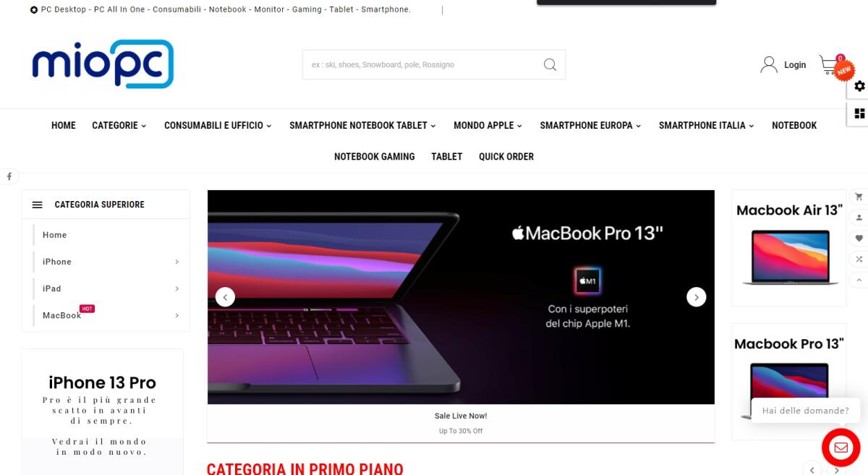This screenshot has height=475, width=868.
Task: Expand the iPhone category chevron
Action: pos(176,262)
